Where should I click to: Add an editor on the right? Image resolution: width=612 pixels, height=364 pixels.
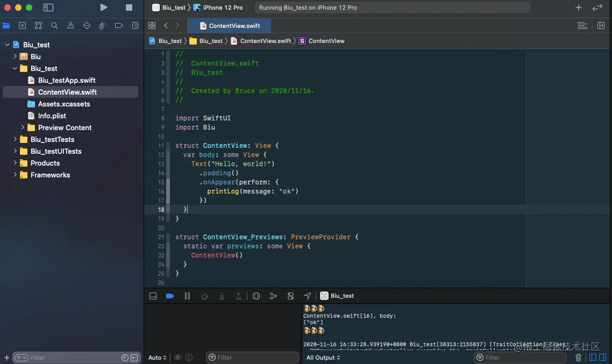[601, 26]
